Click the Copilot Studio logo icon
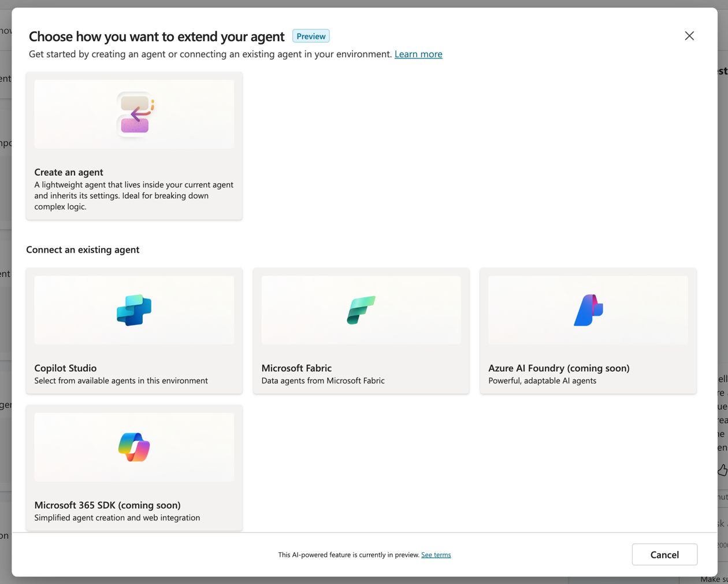This screenshot has width=728, height=584. click(134, 311)
